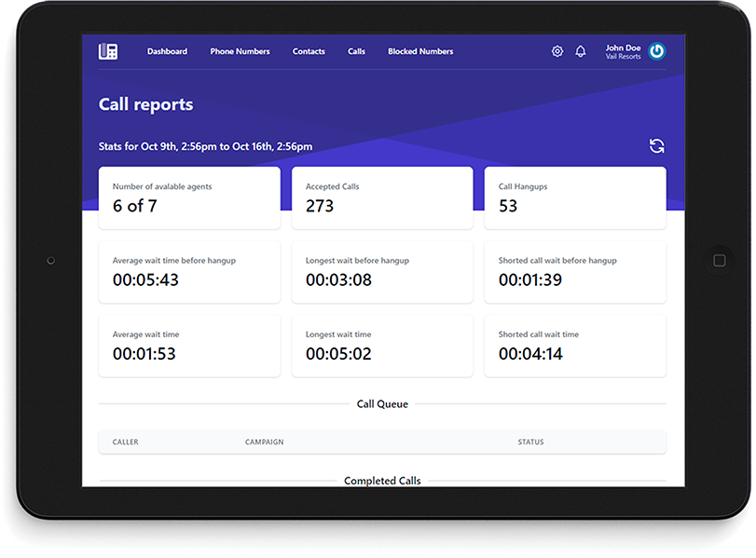Go to the Dashboard tab

click(167, 51)
